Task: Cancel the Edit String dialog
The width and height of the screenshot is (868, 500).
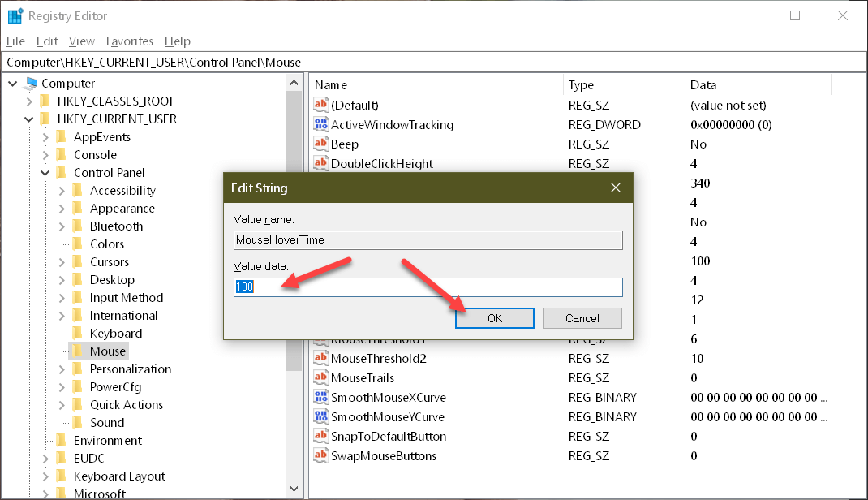Action: click(x=582, y=318)
